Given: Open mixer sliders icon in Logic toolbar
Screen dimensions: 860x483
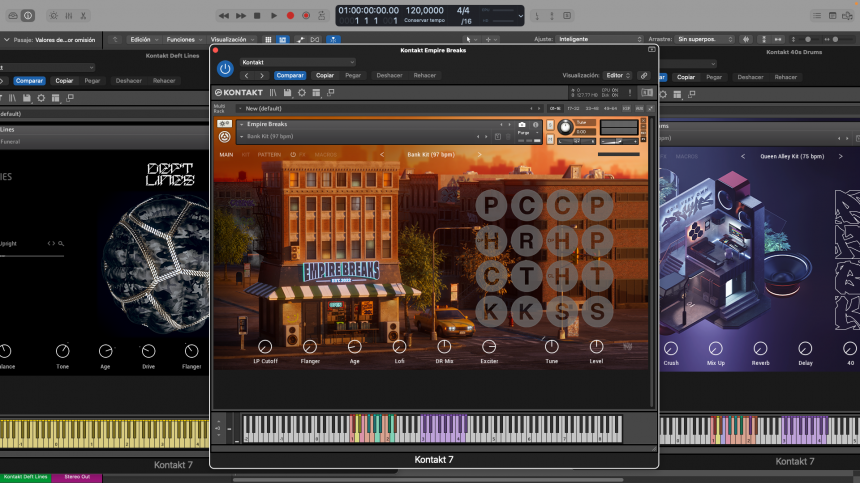Looking at the screenshot, I should point(69,16).
